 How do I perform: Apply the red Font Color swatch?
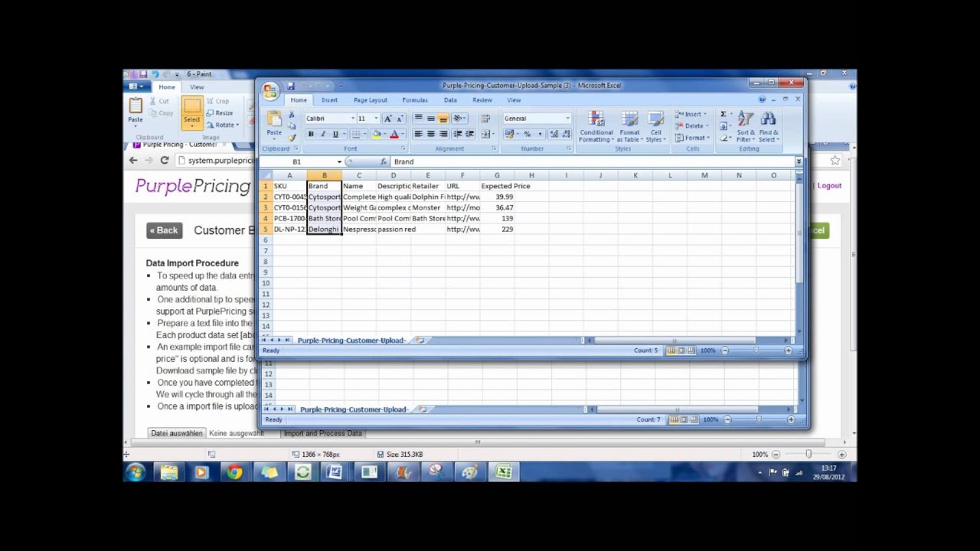(394, 134)
